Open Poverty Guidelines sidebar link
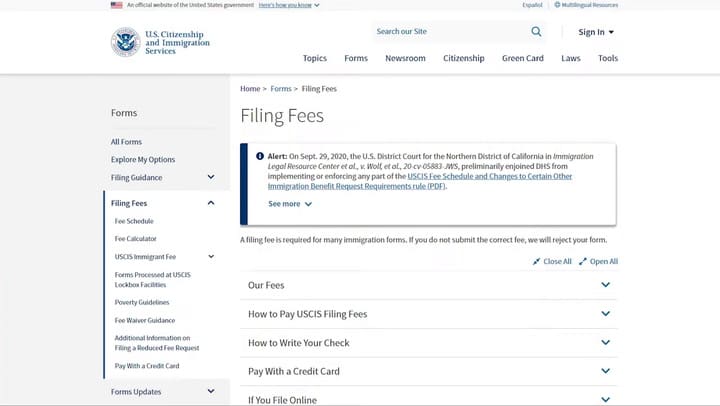Viewport: 720px width, 406px height. pos(142,302)
